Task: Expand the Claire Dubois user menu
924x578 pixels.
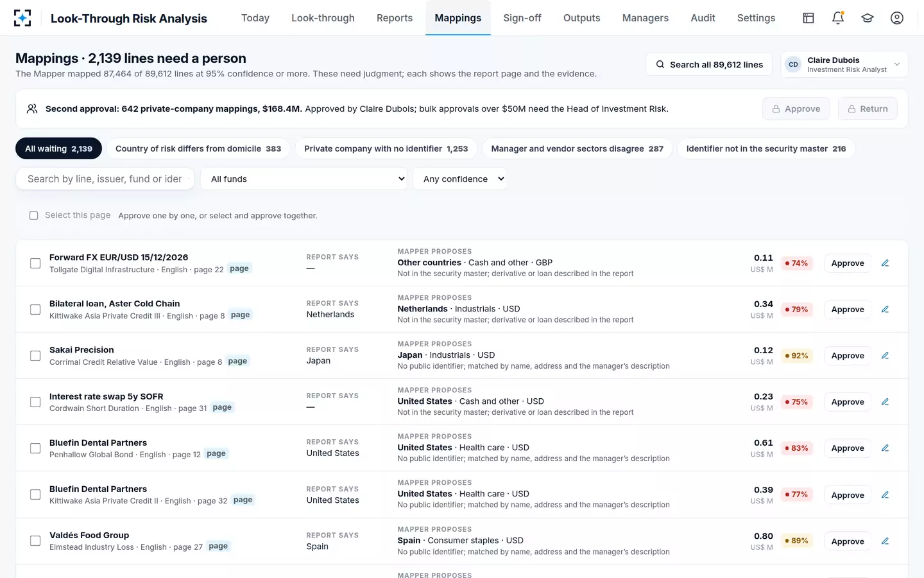Action: (x=844, y=64)
